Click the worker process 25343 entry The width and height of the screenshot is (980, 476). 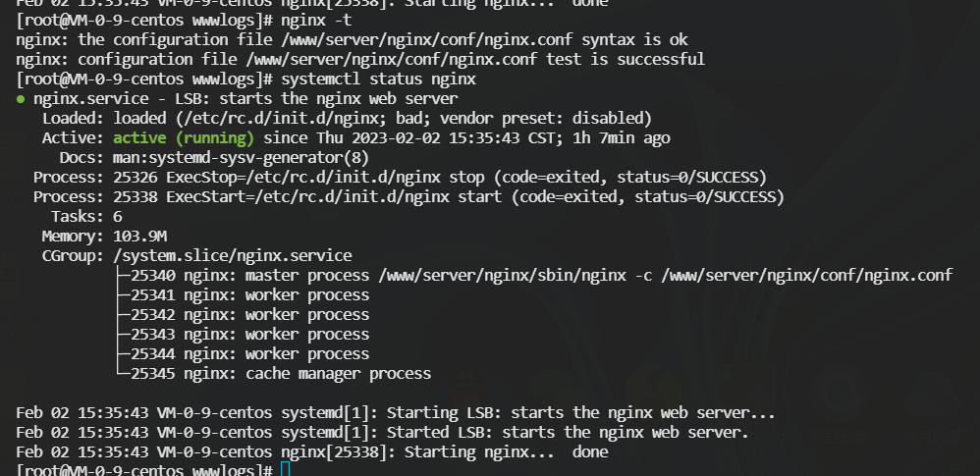(242, 335)
